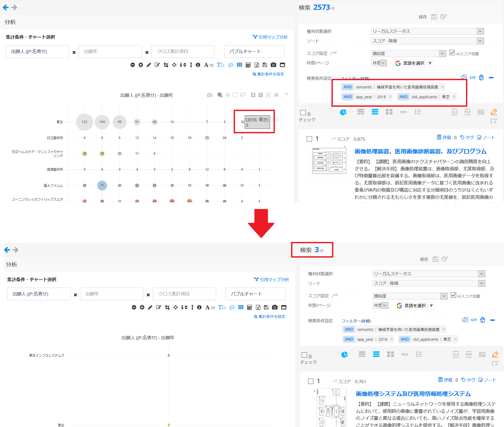Switch to grid view icon in lower screenshot
This screenshot has width=504, height=427.
pos(390,355)
